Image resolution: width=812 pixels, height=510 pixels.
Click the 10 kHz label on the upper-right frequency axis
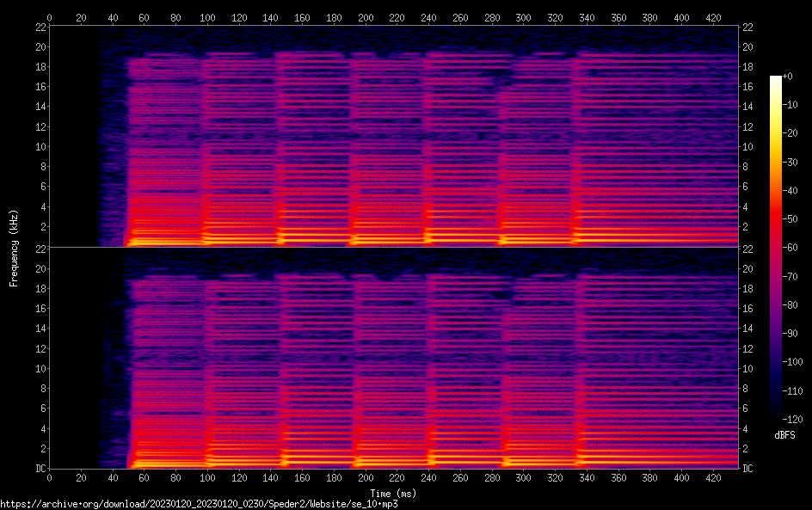747,147
